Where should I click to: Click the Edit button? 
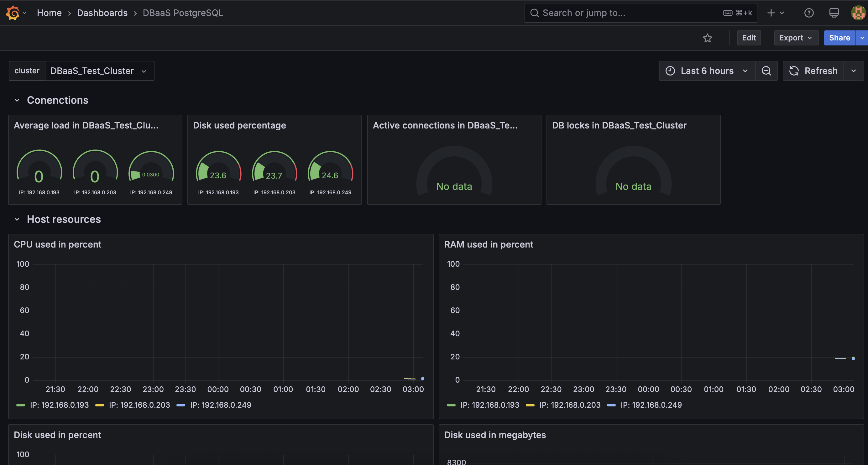748,38
